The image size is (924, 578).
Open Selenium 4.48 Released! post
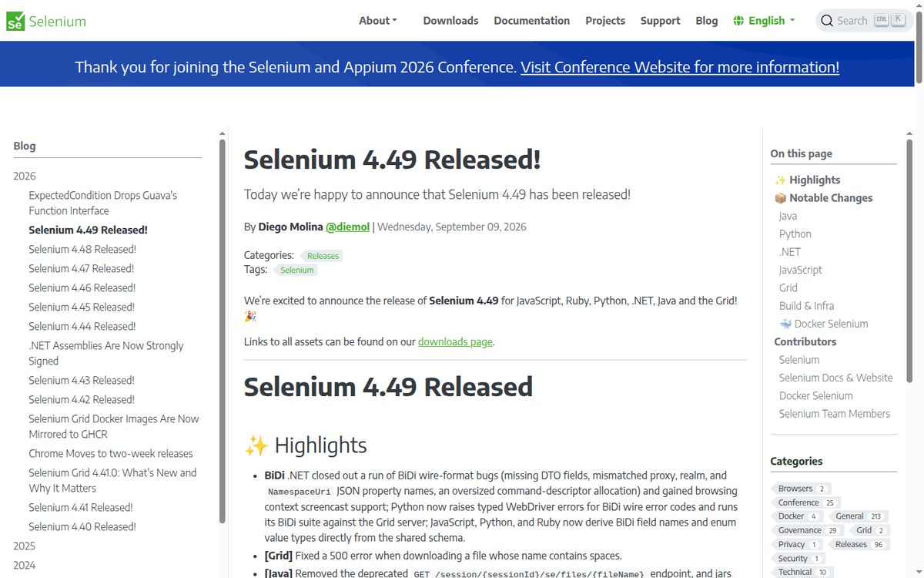point(82,249)
